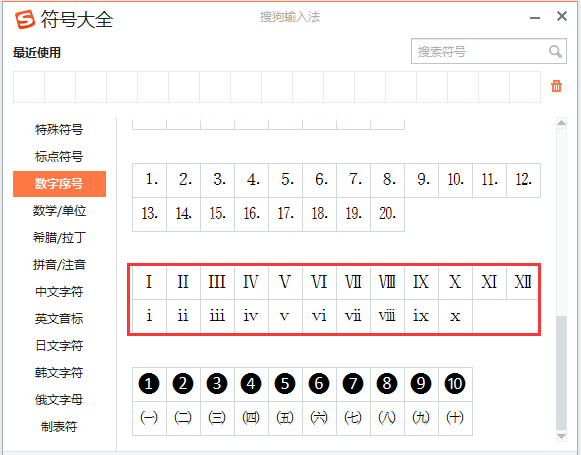
Task: Insert lowercase Roman numeral ⅷ
Action: click(x=387, y=316)
